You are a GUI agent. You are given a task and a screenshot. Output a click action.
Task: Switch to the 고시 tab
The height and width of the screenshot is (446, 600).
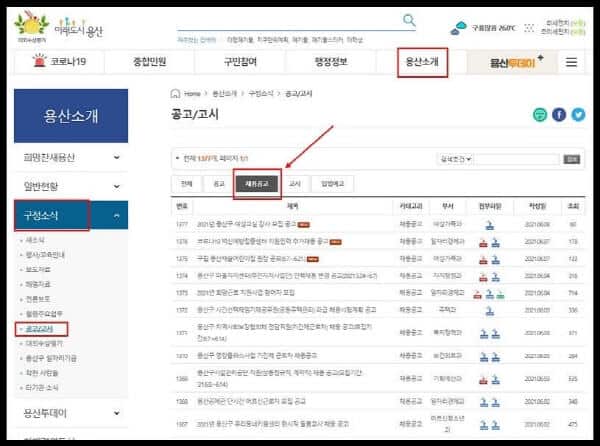[294, 184]
